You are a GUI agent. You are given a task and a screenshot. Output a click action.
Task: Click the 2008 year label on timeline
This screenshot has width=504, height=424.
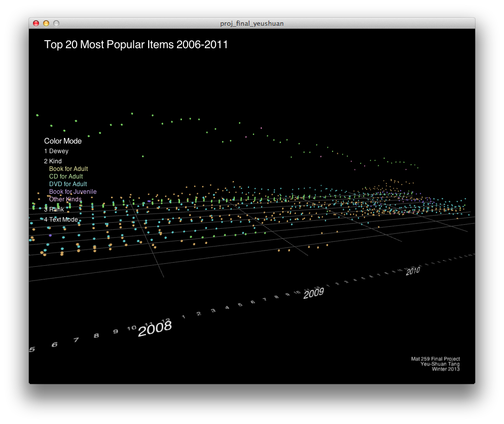pos(155,329)
